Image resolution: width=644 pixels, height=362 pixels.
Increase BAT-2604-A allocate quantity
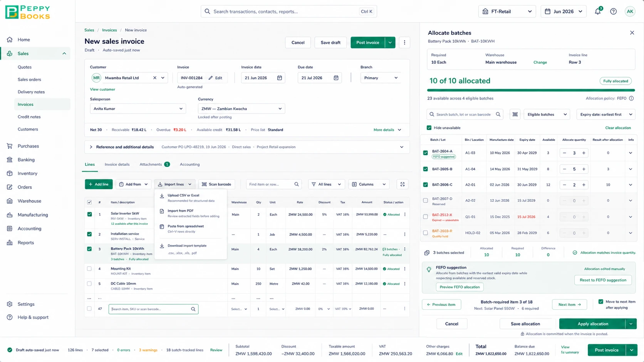point(584,153)
